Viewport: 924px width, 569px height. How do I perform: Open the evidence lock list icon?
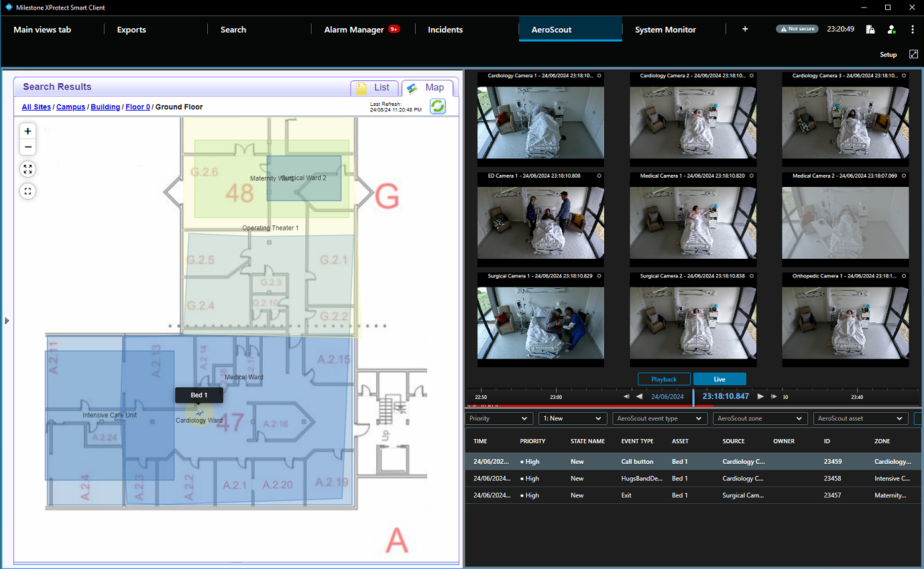click(x=870, y=29)
